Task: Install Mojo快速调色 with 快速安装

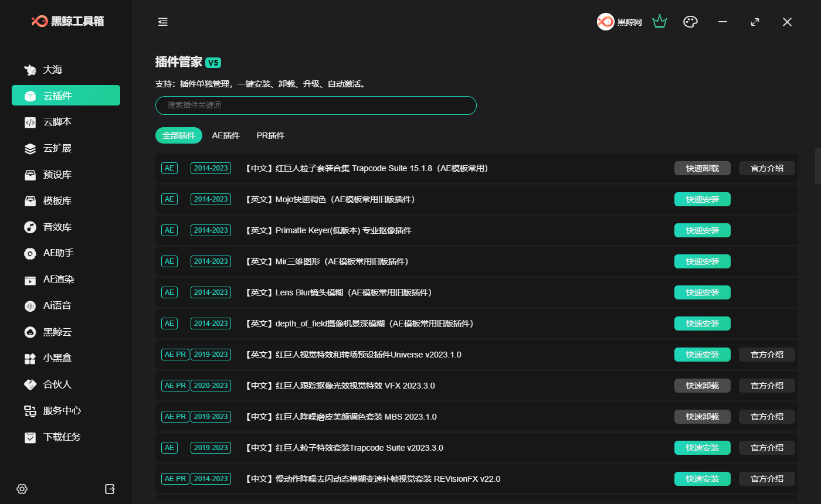Action: tap(703, 199)
